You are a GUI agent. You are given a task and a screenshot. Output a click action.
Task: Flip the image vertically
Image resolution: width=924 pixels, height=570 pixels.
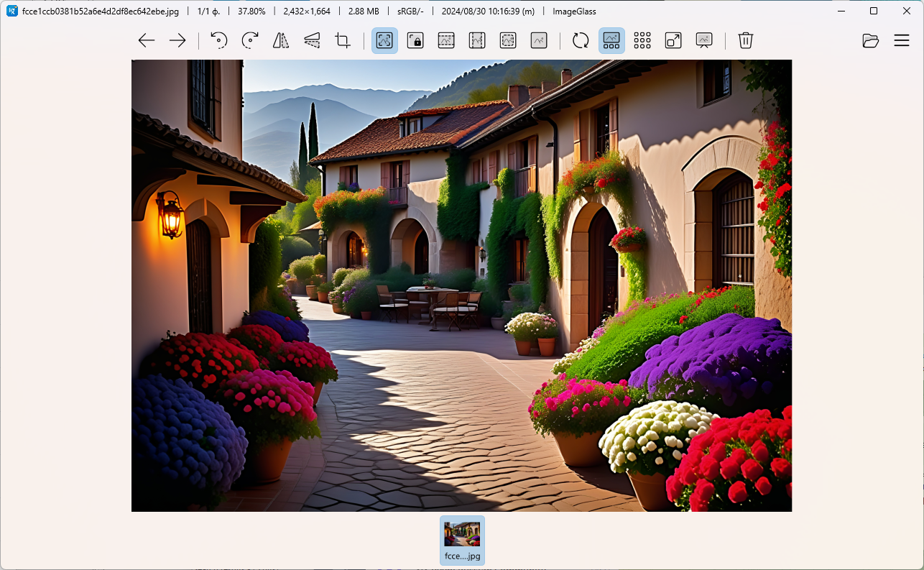(x=312, y=41)
